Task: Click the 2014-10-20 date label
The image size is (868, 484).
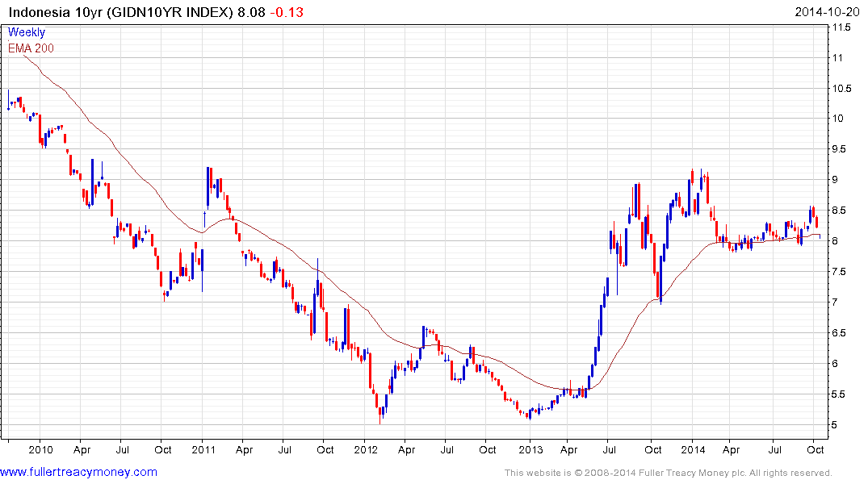Action: [827, 12]
